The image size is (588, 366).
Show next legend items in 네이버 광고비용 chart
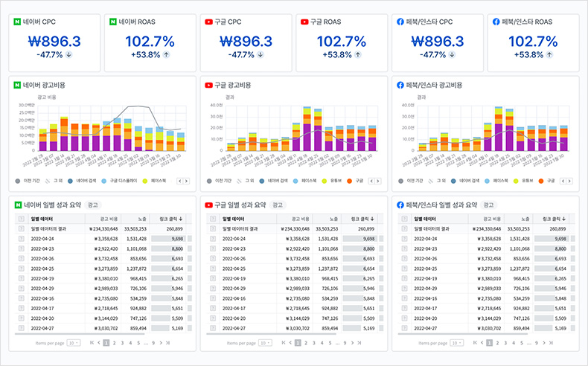186,181
